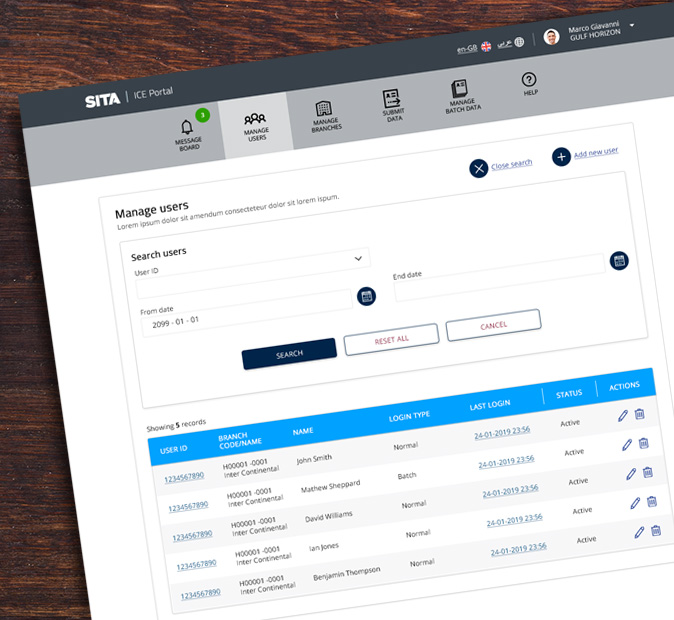Open the Message Board bell icon
The height and width of the screenshot is (620, 674).
[187, 128]
